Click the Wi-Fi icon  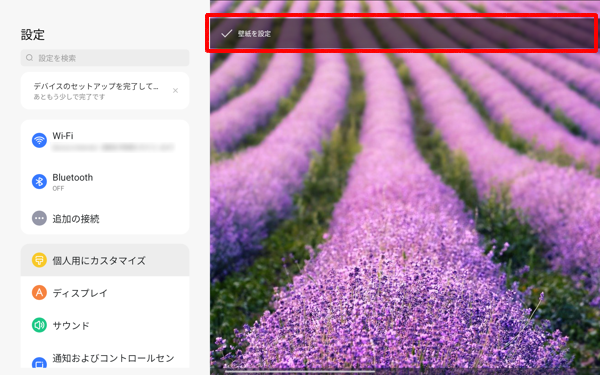[x=39, y=140]
